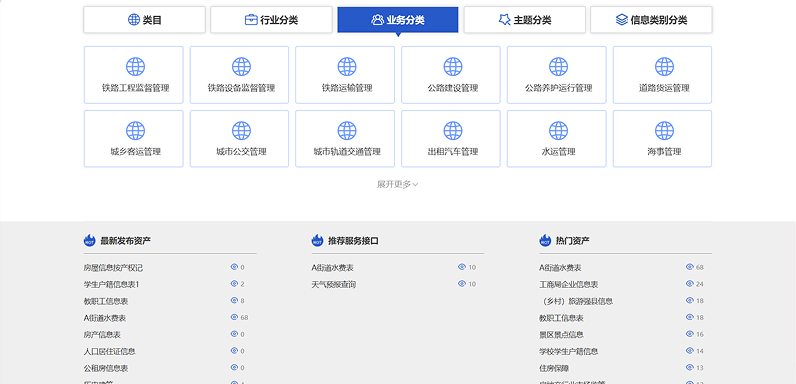Click the globe icon above 出租汽车管理

point(453,131)
